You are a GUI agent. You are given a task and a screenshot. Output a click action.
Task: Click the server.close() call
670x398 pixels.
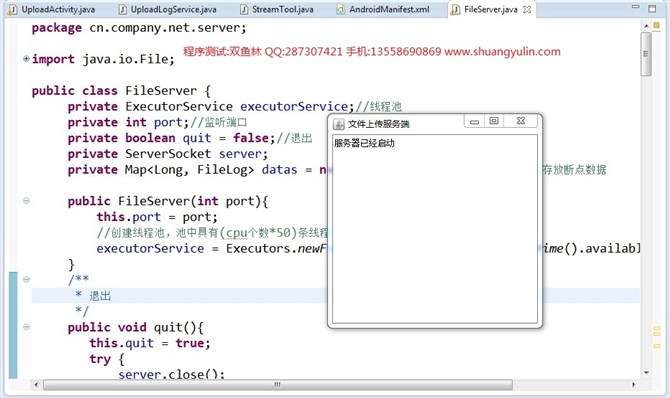171,374
